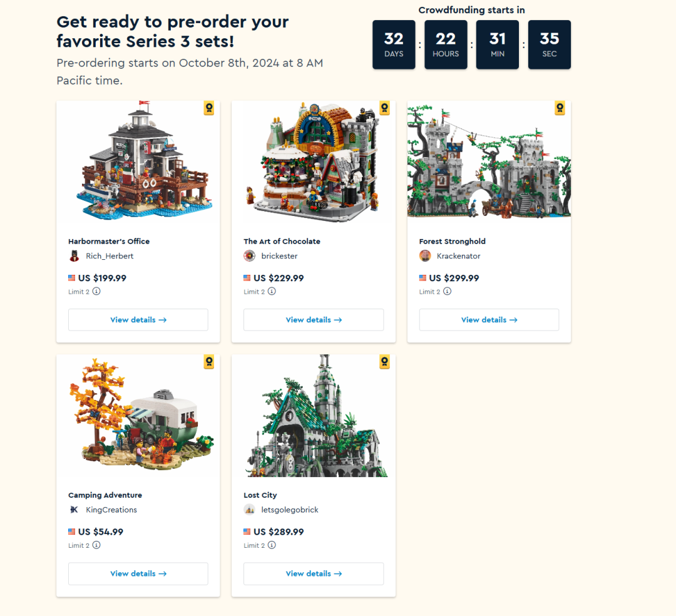Open letsgolegobrick's designer profile link
Screen dimensions: 676x616
(x=290, y=510)
